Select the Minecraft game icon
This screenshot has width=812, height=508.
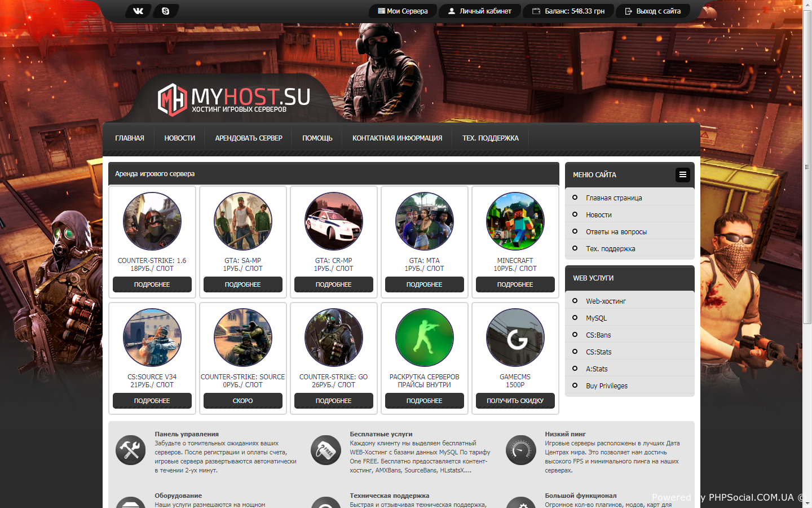point(515,221)
